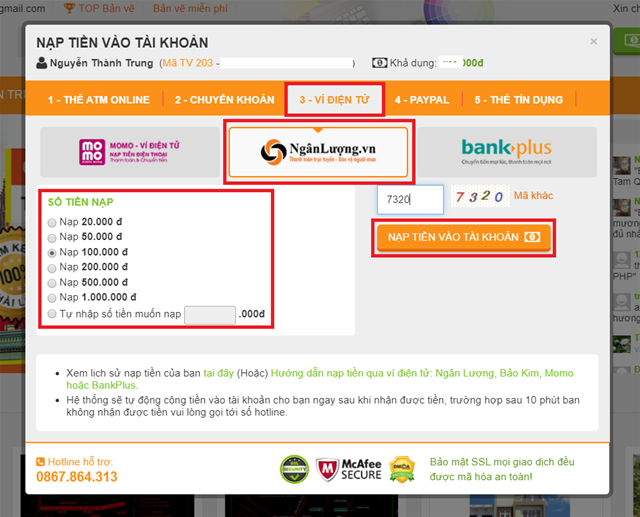Select the Ví điện tử tab

click(335, 100)
